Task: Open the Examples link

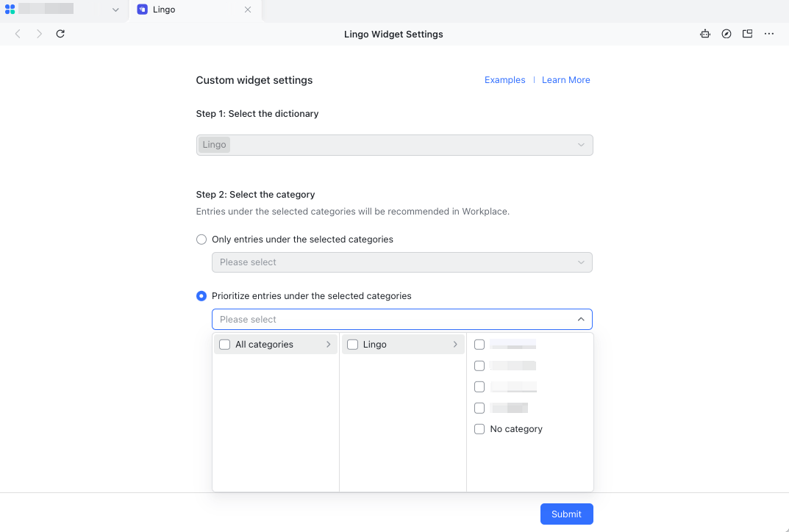Action: pyautogui.click(x=504, y=79)
